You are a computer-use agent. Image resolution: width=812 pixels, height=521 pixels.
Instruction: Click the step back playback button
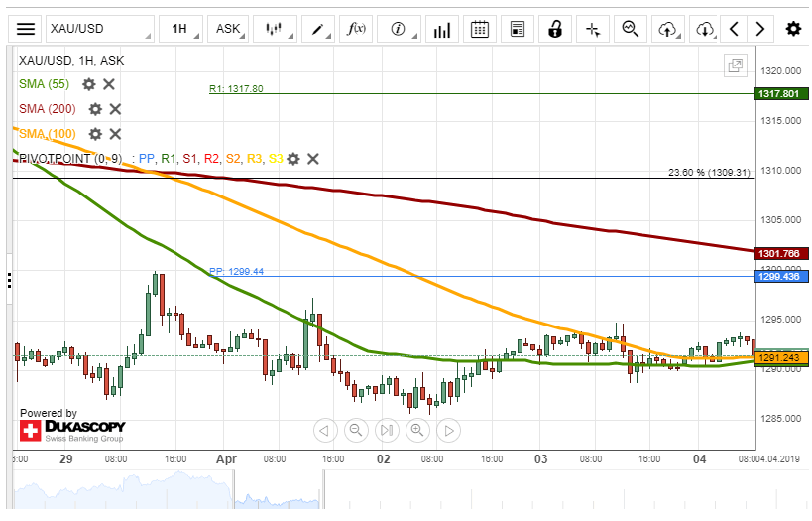tap(324, 431)
